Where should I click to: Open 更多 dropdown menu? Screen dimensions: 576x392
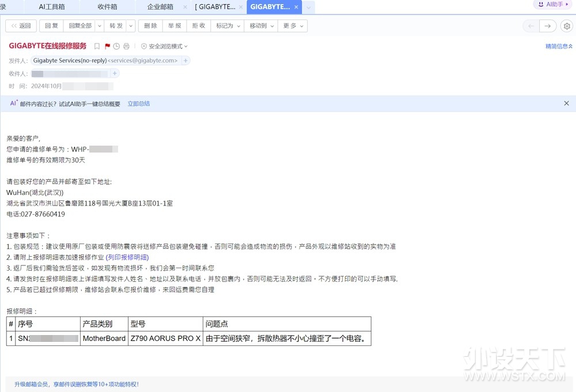pos(293,26)
